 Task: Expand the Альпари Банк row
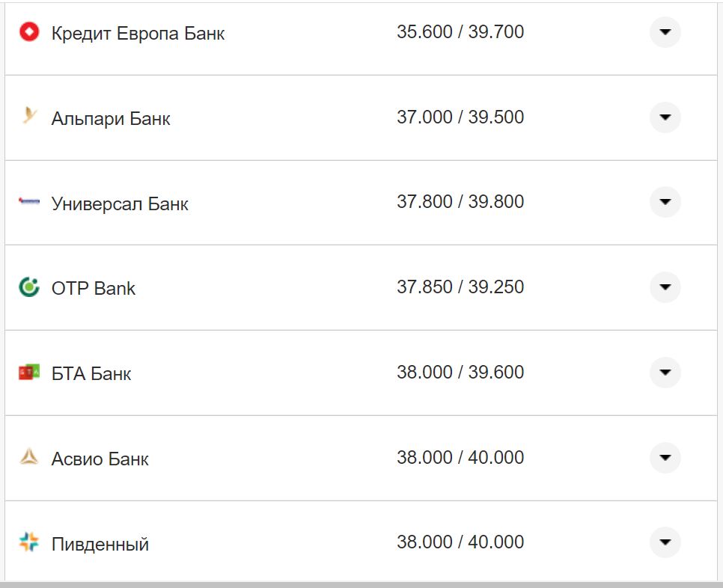[665, 117]
